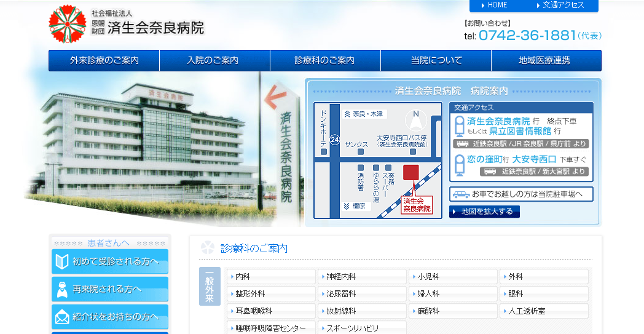This screenshot has height=334, width=644.
Task: Open 再来院される方へ button
Action: pos(110,289)
